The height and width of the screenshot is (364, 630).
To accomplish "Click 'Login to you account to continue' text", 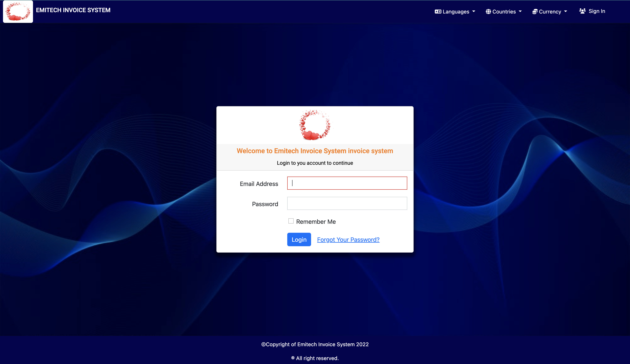I will [315, 163].
